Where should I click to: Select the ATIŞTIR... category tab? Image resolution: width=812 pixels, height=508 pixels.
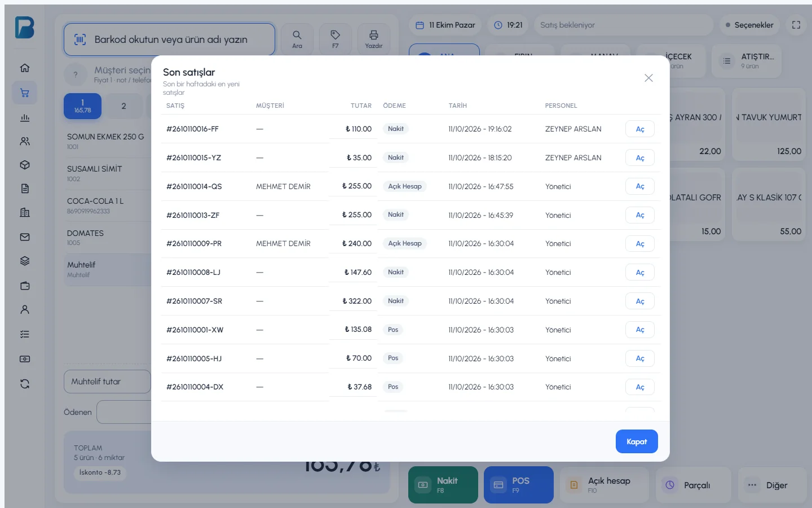[747, 60]
